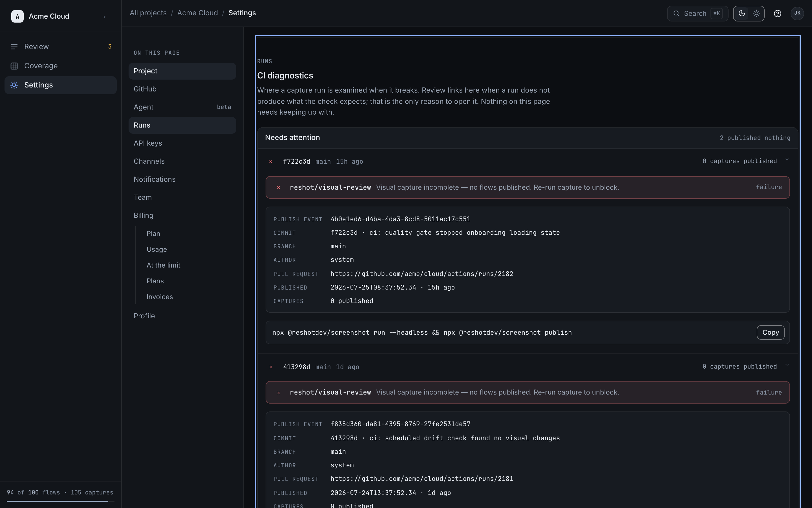Screen dimensions: 812x508
Task: Click commit "scheduled drift check found no visual changes"
Action: (x=472, y=438)
